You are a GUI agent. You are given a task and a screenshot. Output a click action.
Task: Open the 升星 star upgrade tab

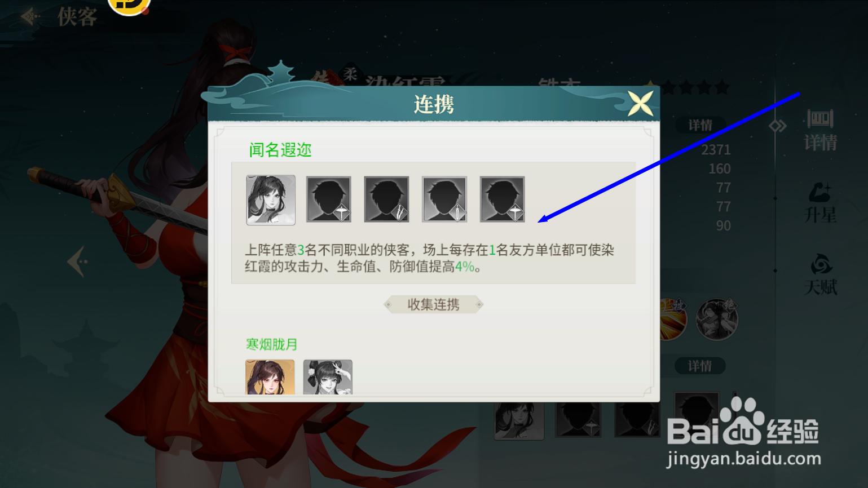[x=820, y=203]
